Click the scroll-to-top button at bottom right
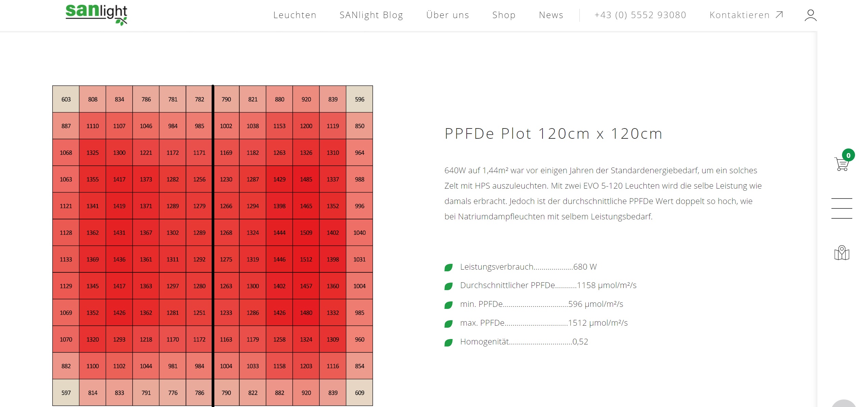868x407 pixels. click(844, 404)
